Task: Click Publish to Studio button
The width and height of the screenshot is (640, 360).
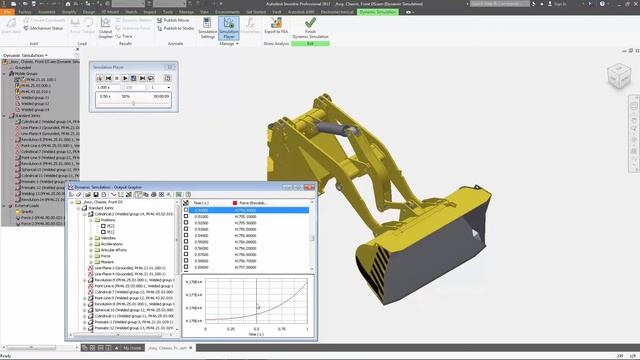Action: pos(176,28)
